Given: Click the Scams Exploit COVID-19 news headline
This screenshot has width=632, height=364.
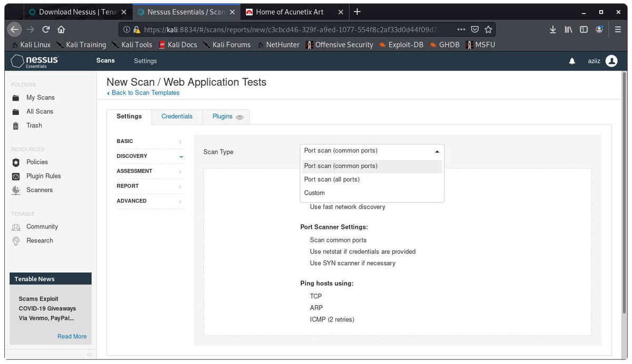Looking at the screenshot, I should (47, 309).
